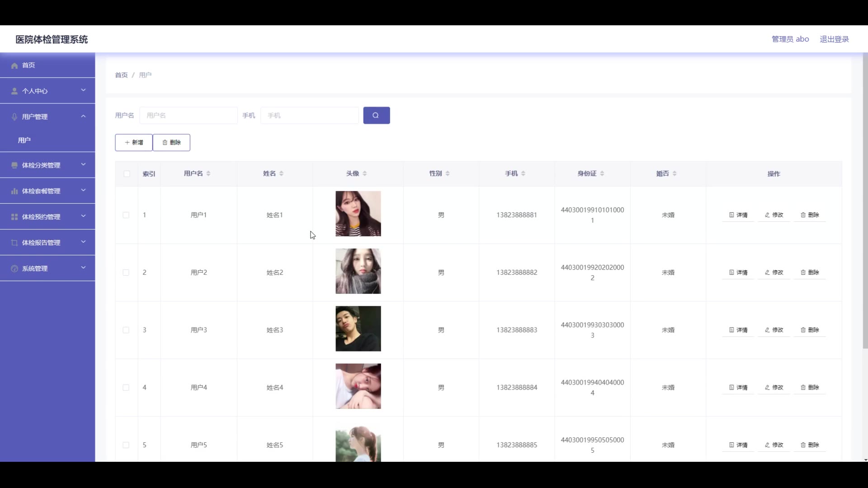The width and height of the screenshot is (868, 488).
Task: Click the avatar thumbnail of 用户3
Action: (x=358, y=328)
